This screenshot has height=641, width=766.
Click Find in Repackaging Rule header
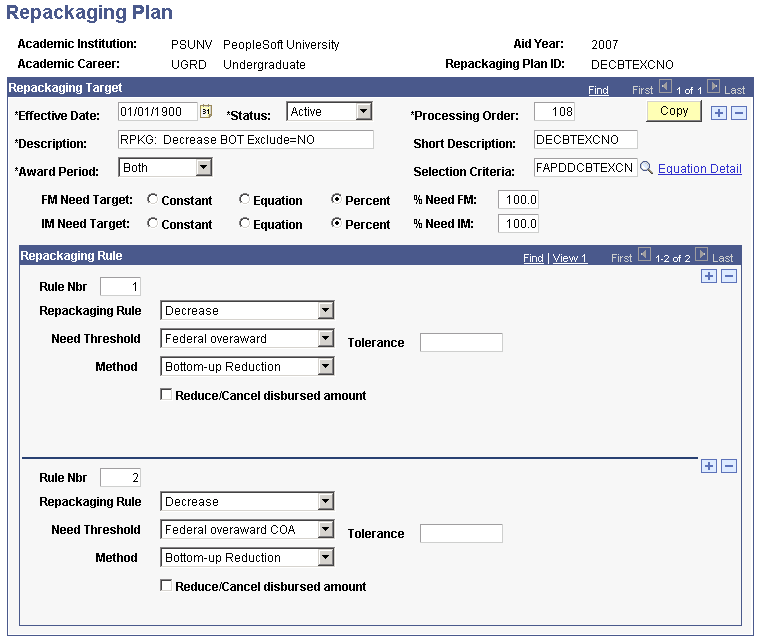pos(533,258)
